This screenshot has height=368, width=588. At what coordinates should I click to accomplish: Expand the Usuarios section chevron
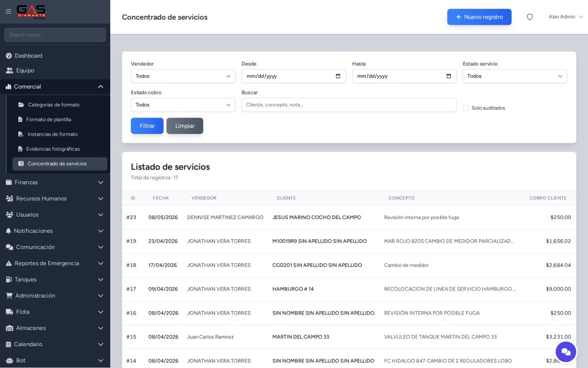[x=100, y=214]
